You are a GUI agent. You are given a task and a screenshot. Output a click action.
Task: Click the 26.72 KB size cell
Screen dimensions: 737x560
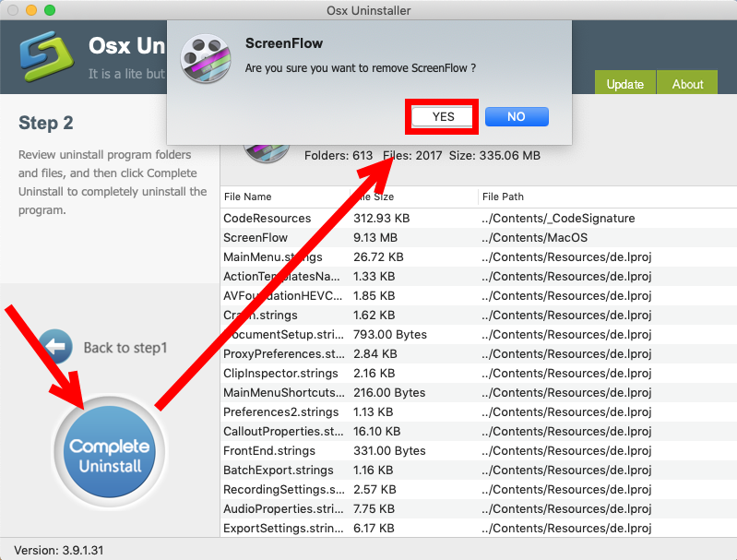(378, 256)
